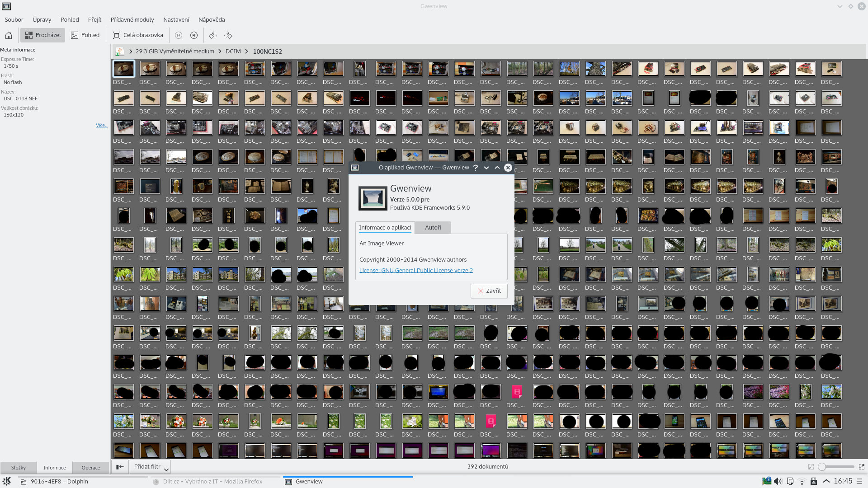868x488 pixels.
Task: Click Gwenview task in the taskbar
Action: [348, 482]
